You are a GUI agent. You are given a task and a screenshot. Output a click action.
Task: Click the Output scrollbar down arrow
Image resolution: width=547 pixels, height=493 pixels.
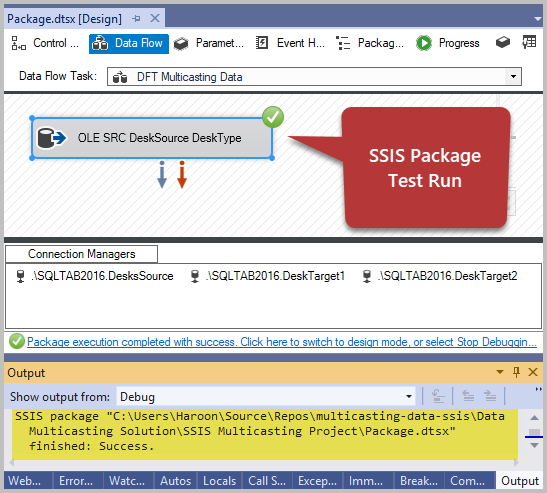click(534, 445)
